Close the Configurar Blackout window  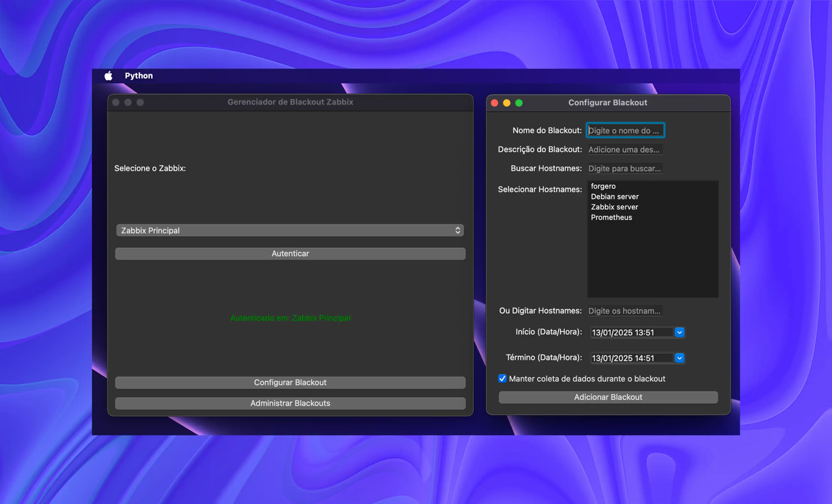pyautogui.click(x=494, y=103)
